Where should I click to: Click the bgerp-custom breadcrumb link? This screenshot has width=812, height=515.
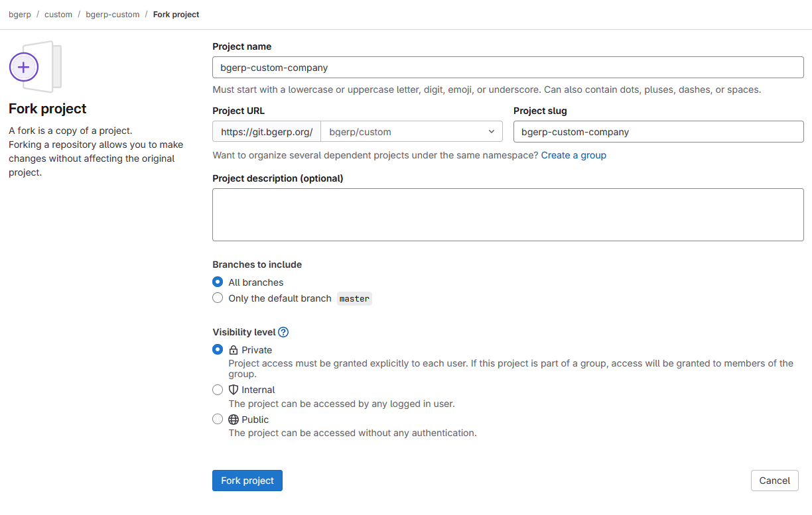[x=112, y=14]
